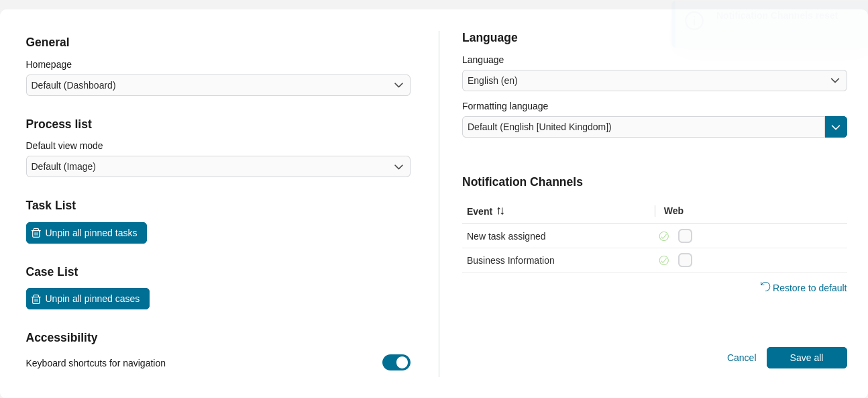The image size is (868, 398).
Task: Check the Web box for New task assigned
Action: point(685,236)
